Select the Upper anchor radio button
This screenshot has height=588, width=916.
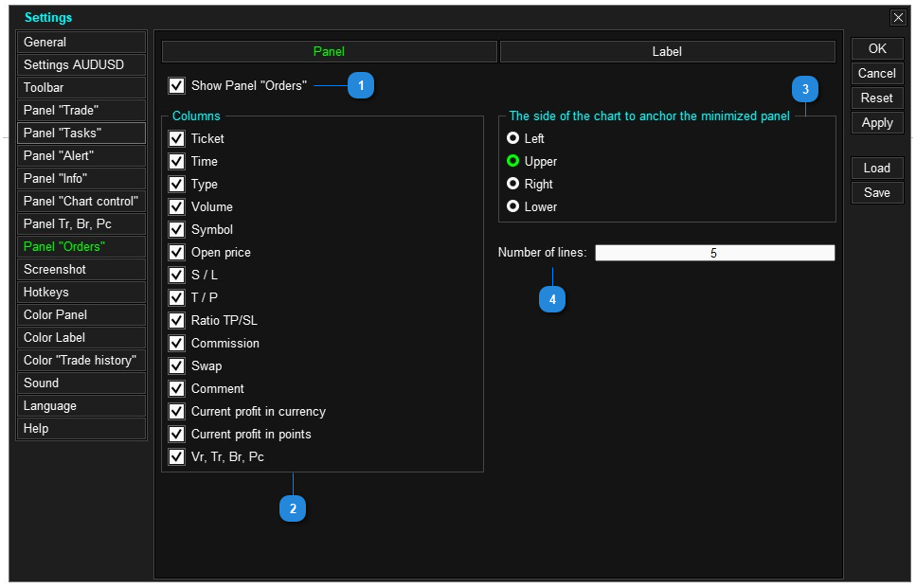[512, 161]
